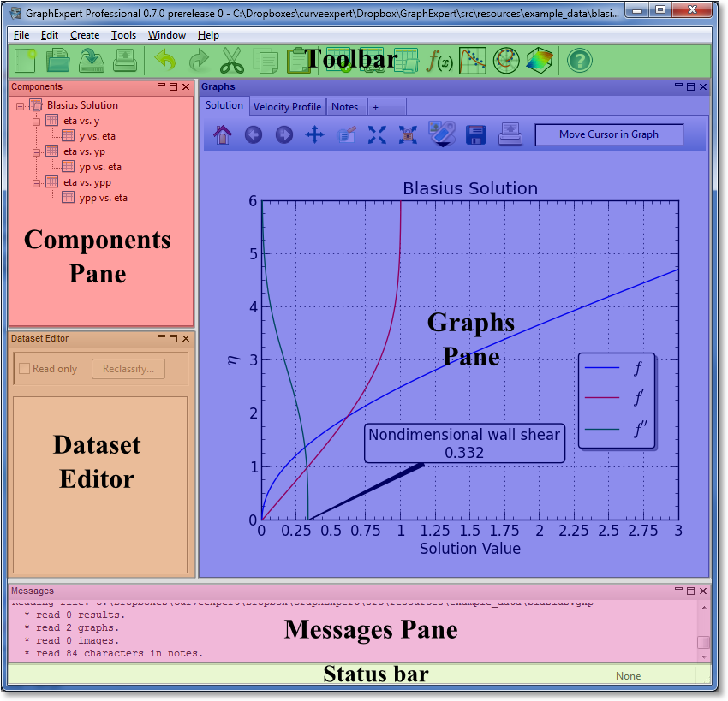Click the graph legend box
This screenshot has height=701, width=728.
[617, 401]
